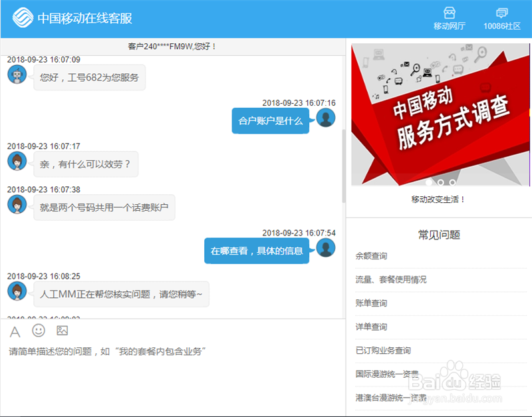Click the timestamp 2018-09-23 16:07:16
The height and width of the screenshot is (417, 532).
tap(299, 103)
